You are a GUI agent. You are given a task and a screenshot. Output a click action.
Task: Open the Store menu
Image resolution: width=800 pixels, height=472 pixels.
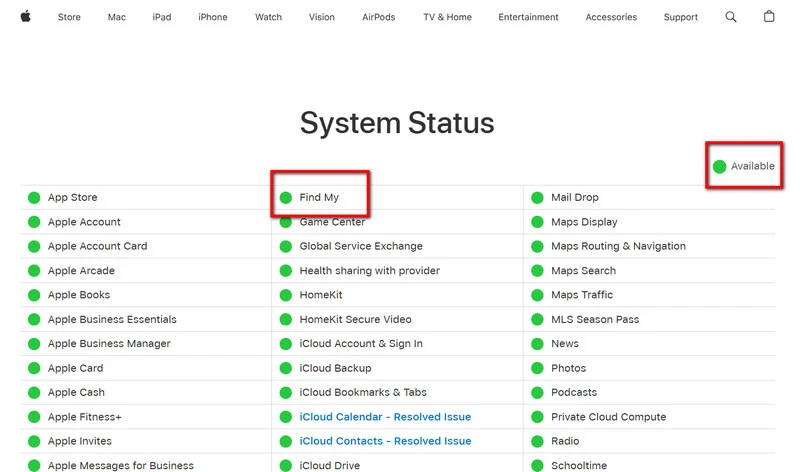[69, 17]
